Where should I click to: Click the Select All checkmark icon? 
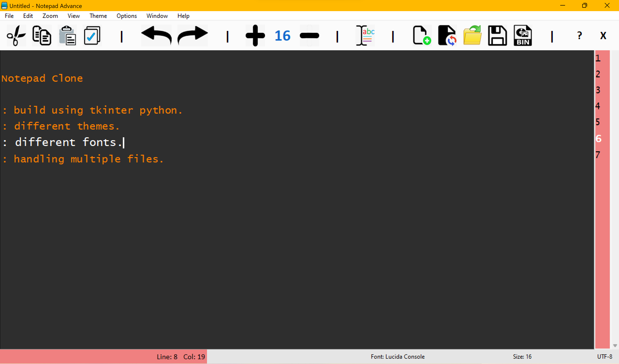click(92, 36)
